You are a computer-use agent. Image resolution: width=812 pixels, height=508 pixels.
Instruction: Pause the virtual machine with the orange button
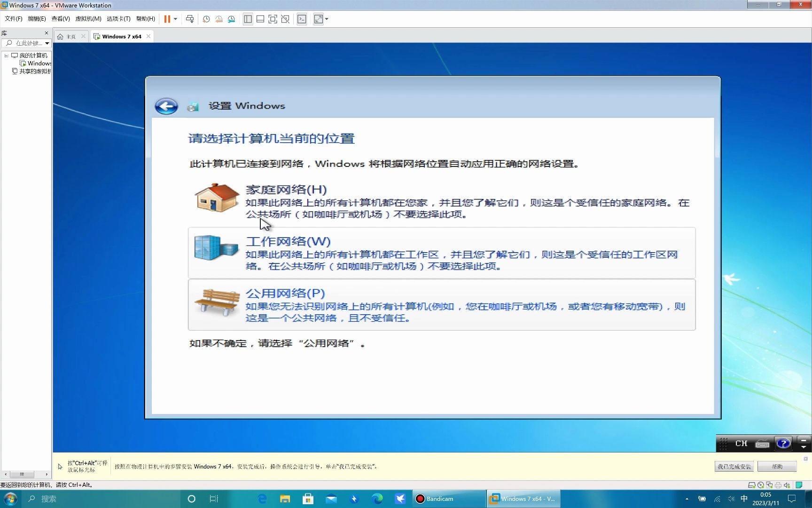(167, 19)
